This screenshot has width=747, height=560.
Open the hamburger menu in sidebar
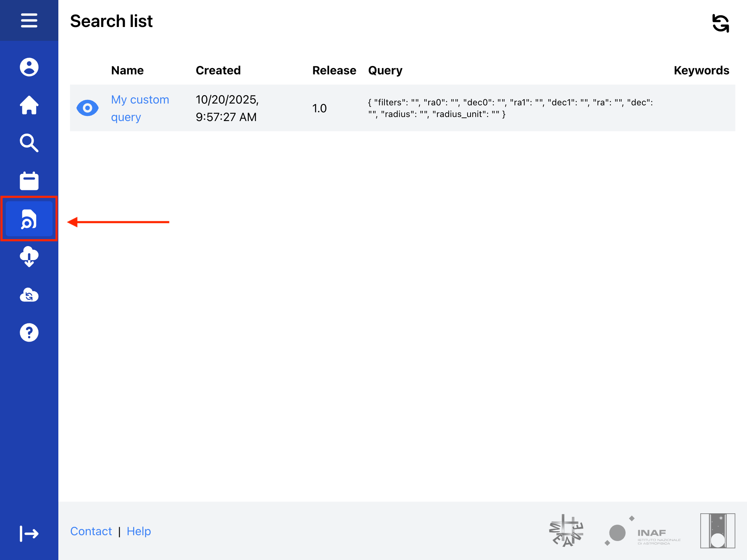tap(29, 20)
